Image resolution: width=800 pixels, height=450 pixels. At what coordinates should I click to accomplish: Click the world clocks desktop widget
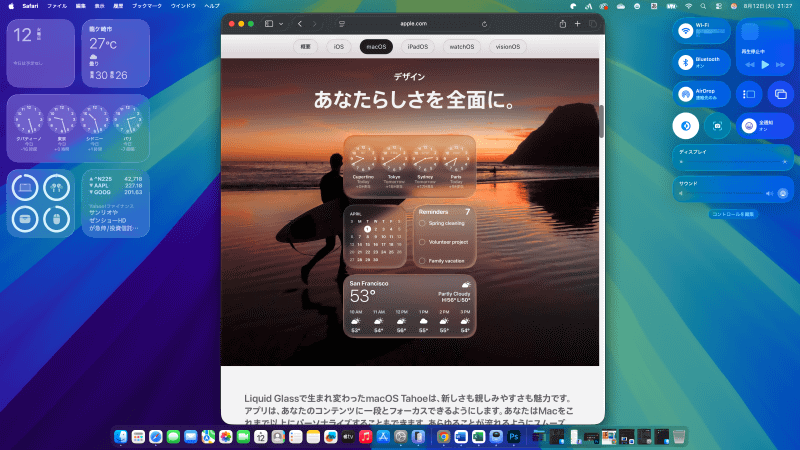tap(78, 128)
